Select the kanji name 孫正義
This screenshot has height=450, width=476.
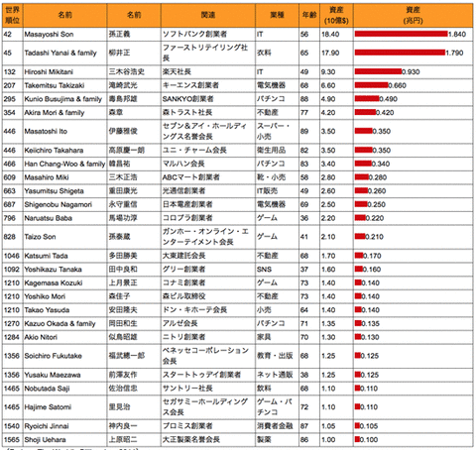click(x=119, y=35)
